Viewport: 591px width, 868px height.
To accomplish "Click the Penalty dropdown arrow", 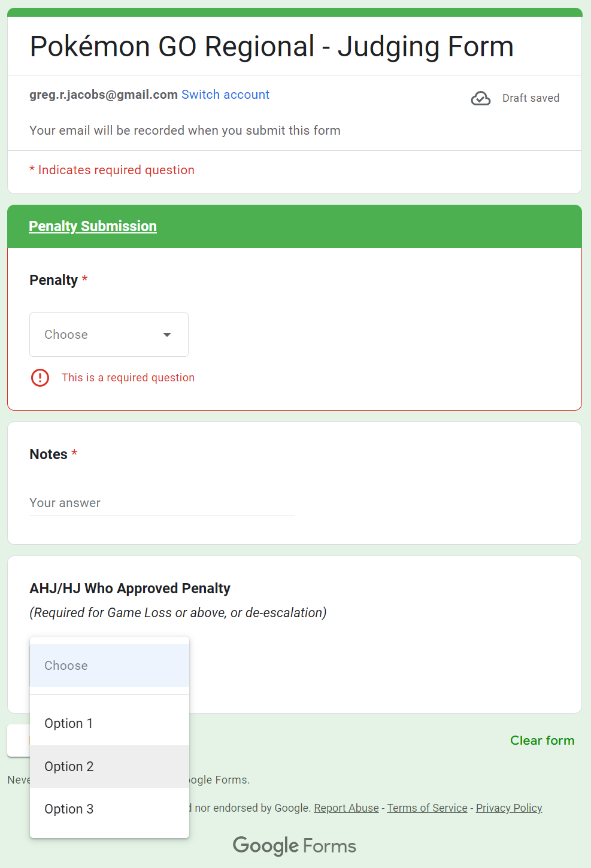I will 167,335.
